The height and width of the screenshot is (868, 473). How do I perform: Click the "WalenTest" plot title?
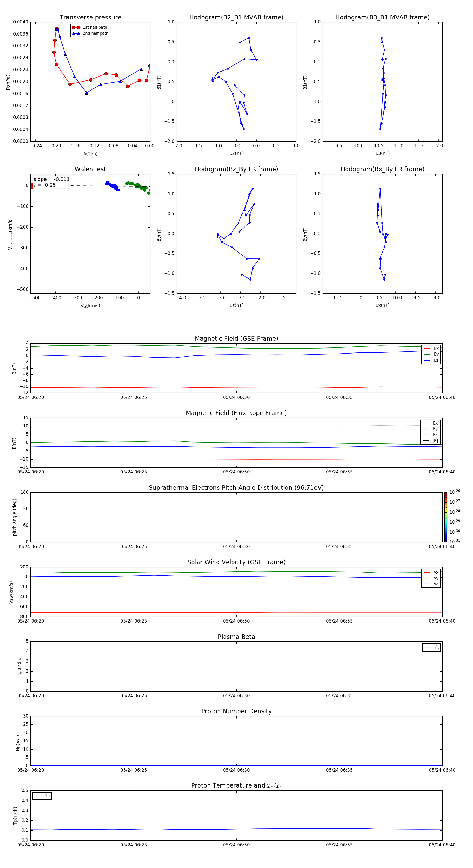tap(90, 169)
